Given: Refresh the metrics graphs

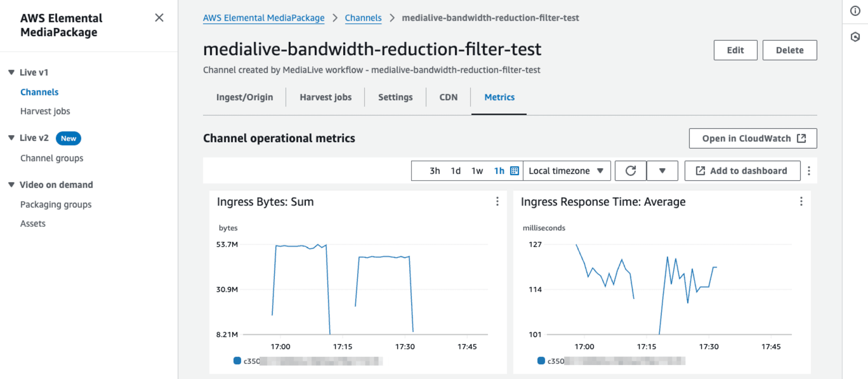Looking at the screenshot, I should [x=631, y=171].
